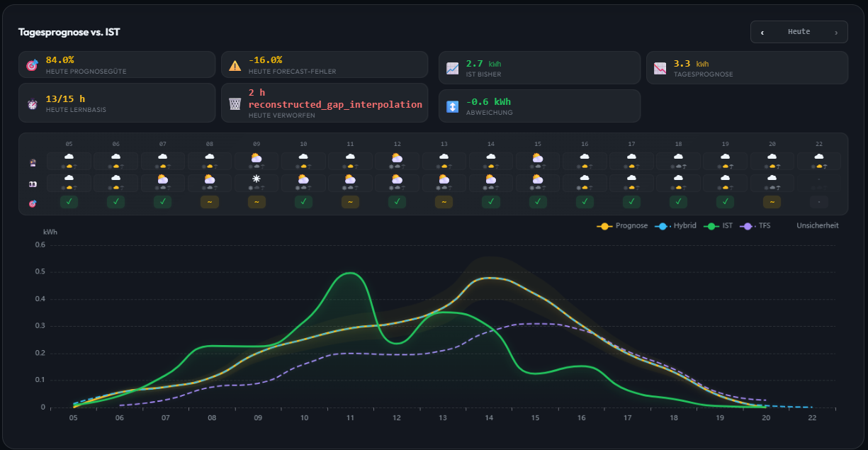The image size is (868, 450).
Task: Click the Heute day selector label
Action: coord(799,32)
